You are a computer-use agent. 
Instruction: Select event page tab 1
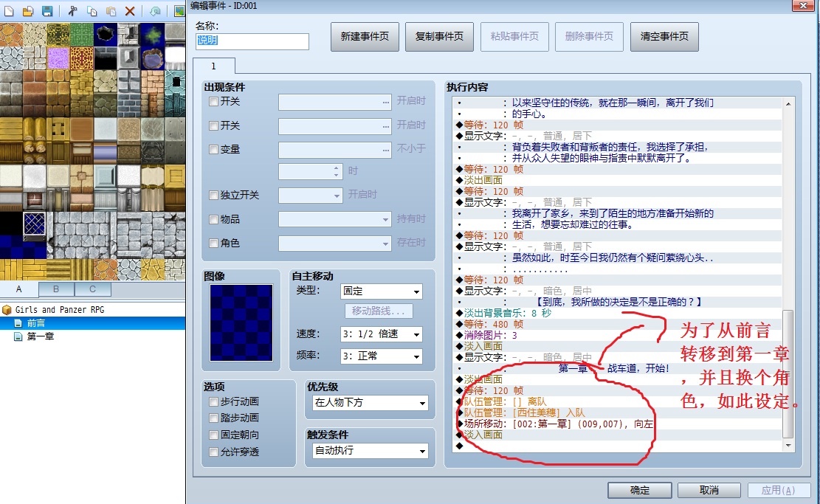coord(213,66)
